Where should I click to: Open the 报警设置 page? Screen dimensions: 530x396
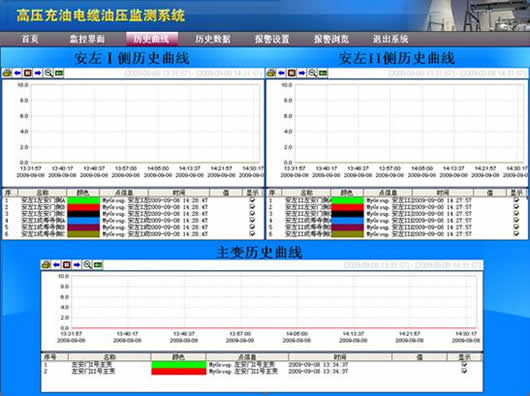point(272,39)
